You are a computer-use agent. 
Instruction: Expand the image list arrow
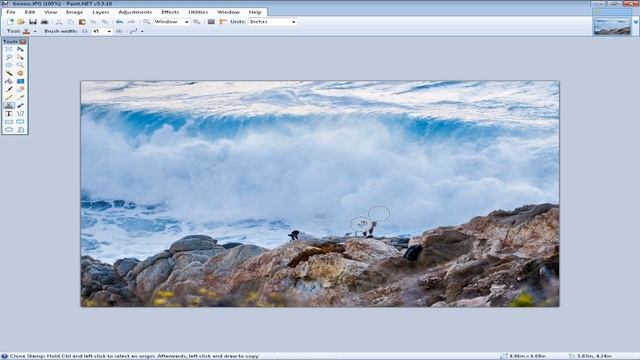(x=636, y=22)
